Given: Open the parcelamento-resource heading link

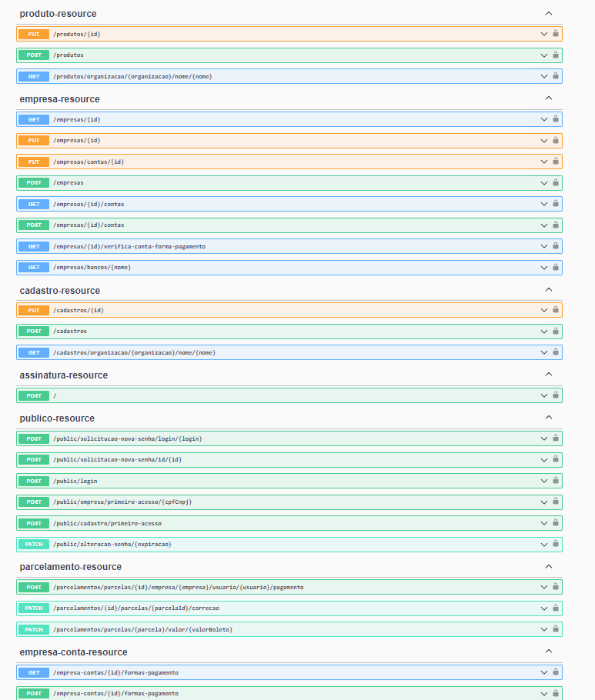Looking at the screenshot, I should (x=71, y=566).
